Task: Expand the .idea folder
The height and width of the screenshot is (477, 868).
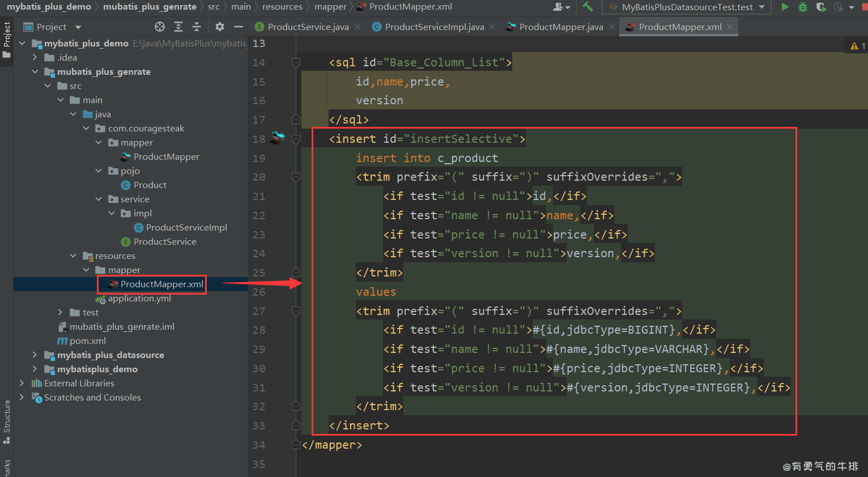Action: click(35, 57)
